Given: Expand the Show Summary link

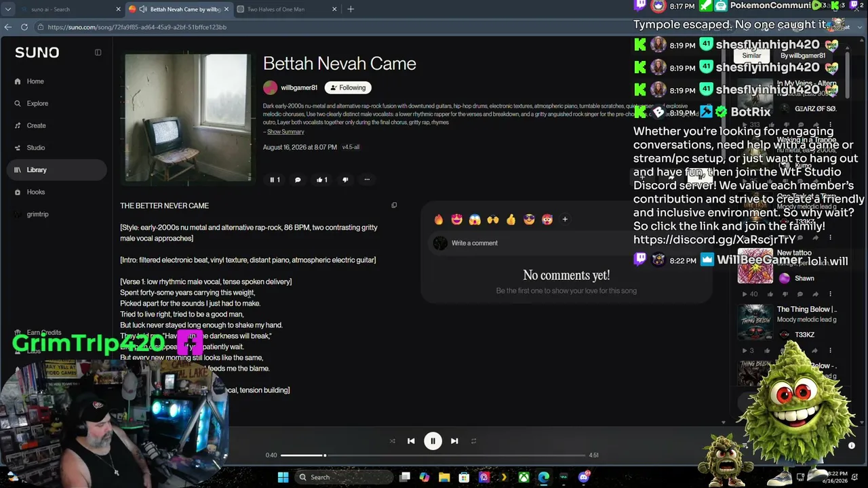Looking at the screenshot, I should [x=285, y=131].
